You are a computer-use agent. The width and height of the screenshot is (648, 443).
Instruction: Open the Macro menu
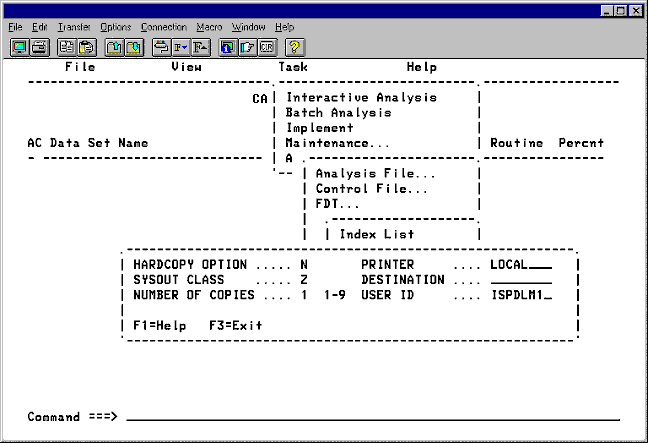[x=209, y=26]
